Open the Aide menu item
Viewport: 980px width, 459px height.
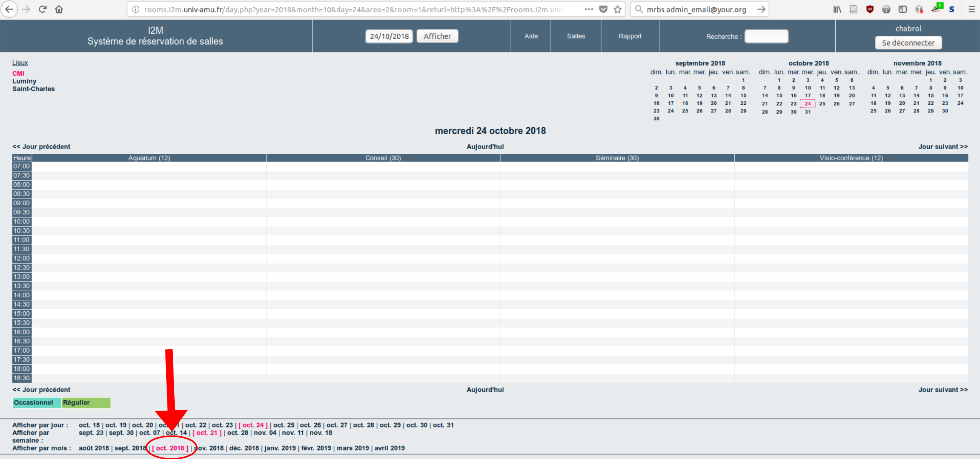pyautogui.click(x=531, y=36)
